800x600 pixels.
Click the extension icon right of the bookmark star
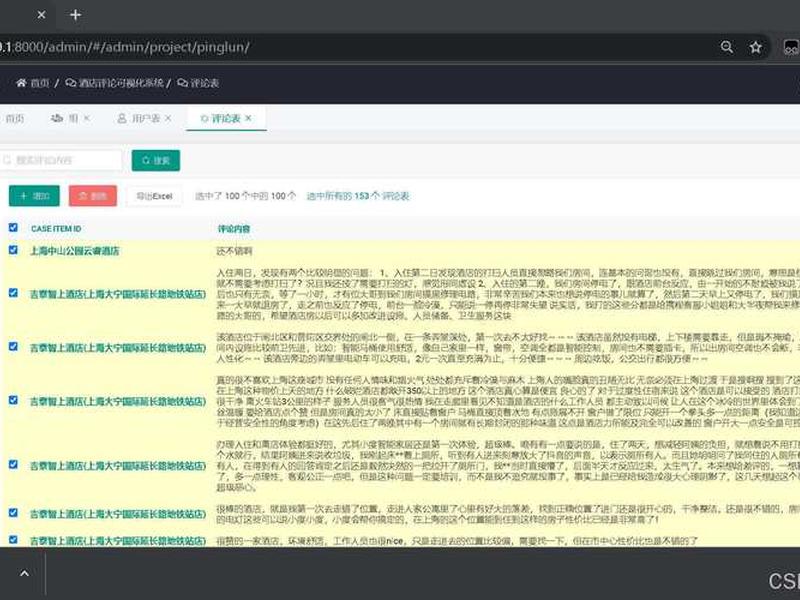pyautogui.click(x=791, y=47)
